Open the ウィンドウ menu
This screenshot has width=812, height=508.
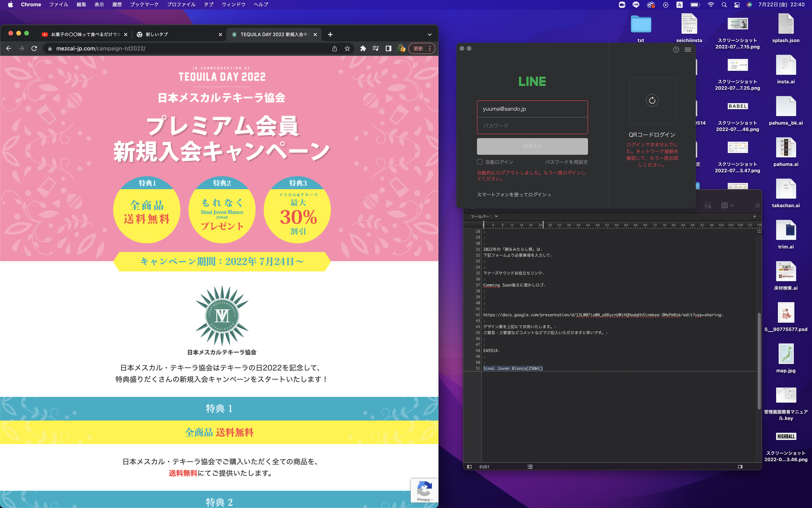click(234, 5)
